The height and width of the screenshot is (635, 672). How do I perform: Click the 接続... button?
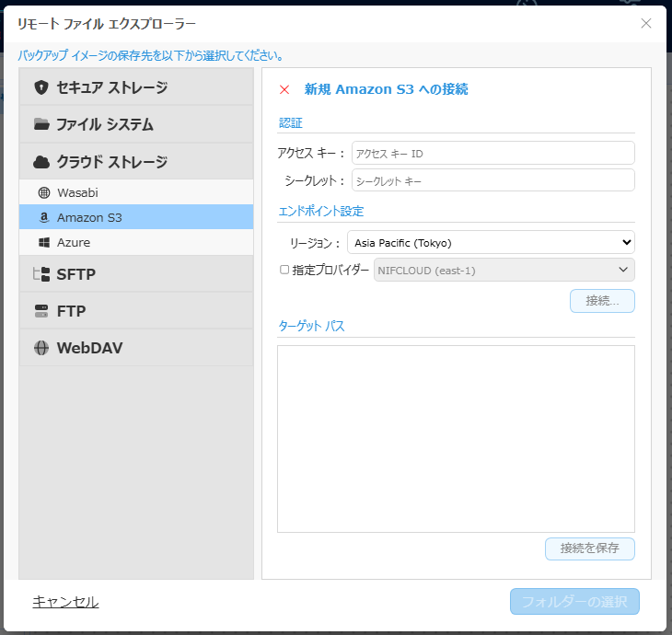pos(602,301)
